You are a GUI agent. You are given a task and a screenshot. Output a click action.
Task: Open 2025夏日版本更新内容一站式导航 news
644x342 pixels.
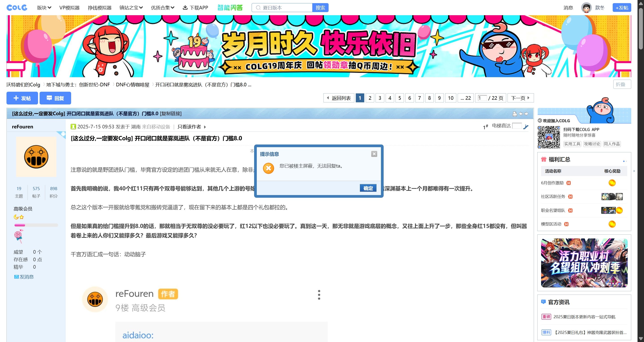pyautogui.click(x=584, y=317)
